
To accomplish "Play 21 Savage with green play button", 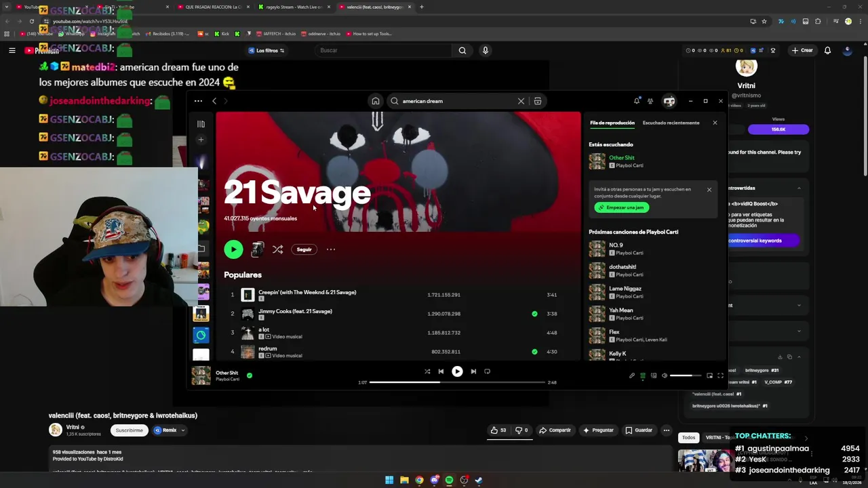I will [233, 249].
